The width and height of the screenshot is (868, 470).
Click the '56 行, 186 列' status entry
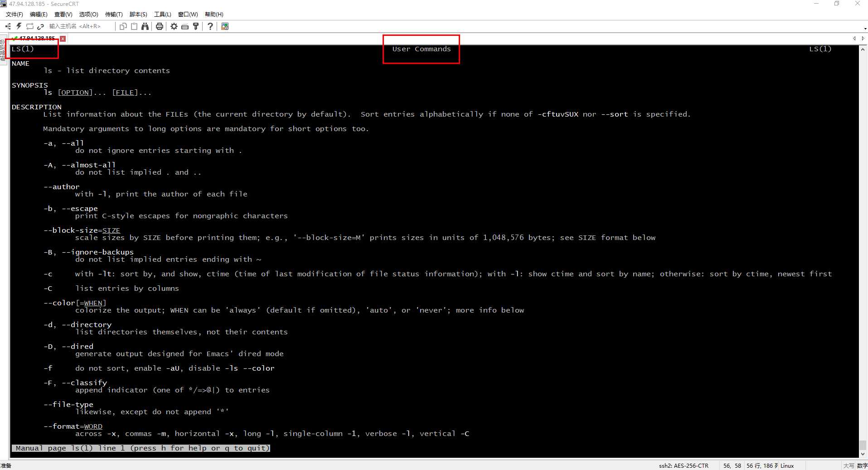[762, 465]
